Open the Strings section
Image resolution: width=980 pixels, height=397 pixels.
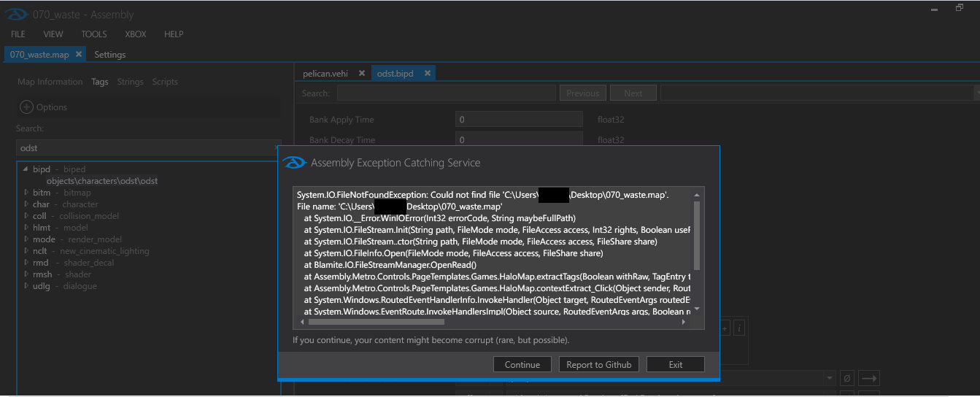pyautogui.click(x=131, y=82)
